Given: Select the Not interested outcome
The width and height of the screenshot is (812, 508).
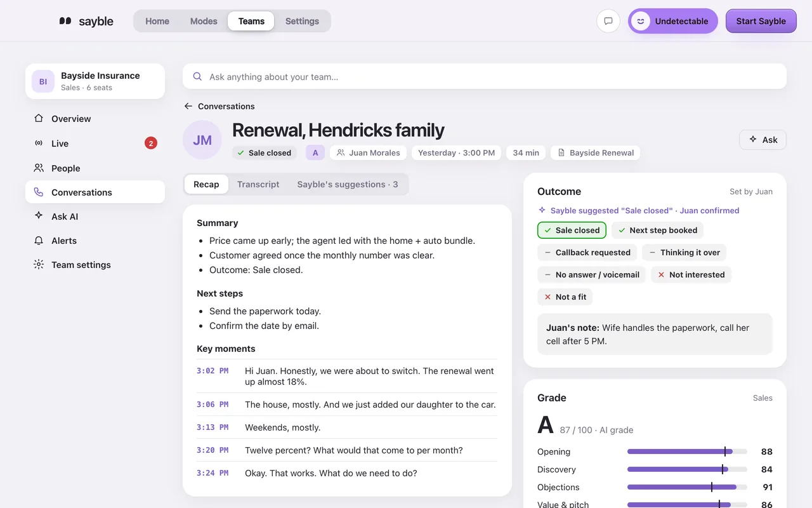Looking at the screenshot, I should point(691,274).
